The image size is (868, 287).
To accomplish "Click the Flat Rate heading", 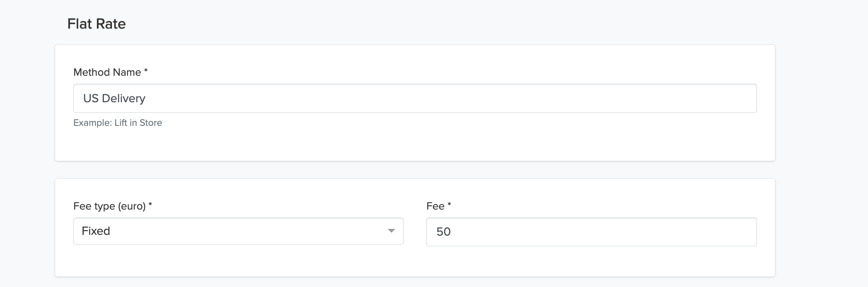I will [x=96, y=24].
